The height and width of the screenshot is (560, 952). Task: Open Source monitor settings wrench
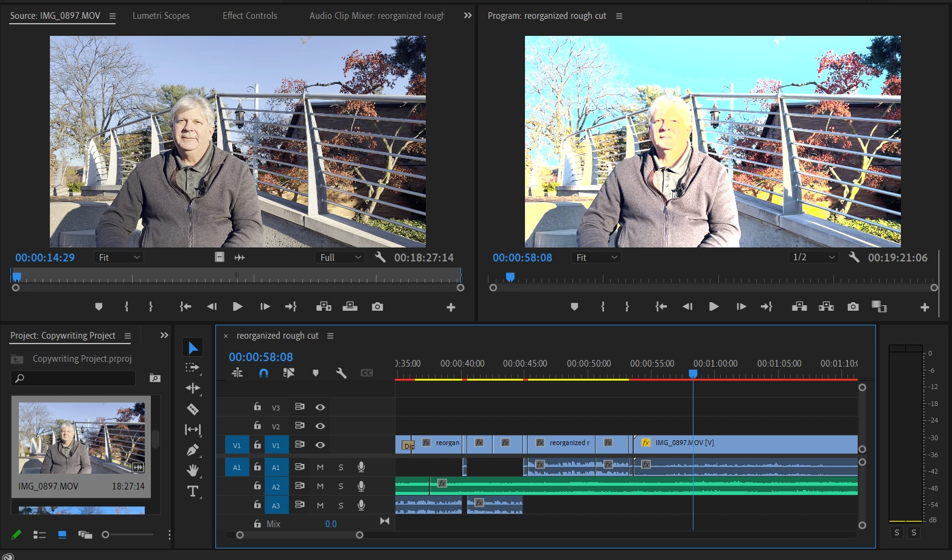(x=380, y=257)
